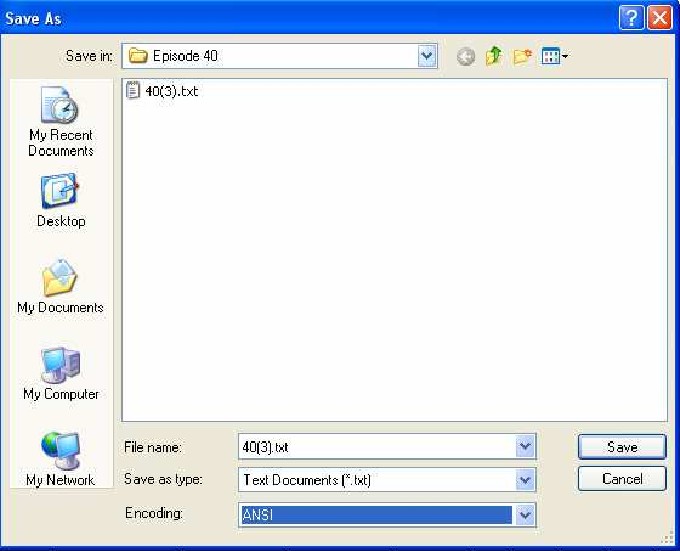Expand the Save in folder dropdown
680x551 pixels.
427,55
